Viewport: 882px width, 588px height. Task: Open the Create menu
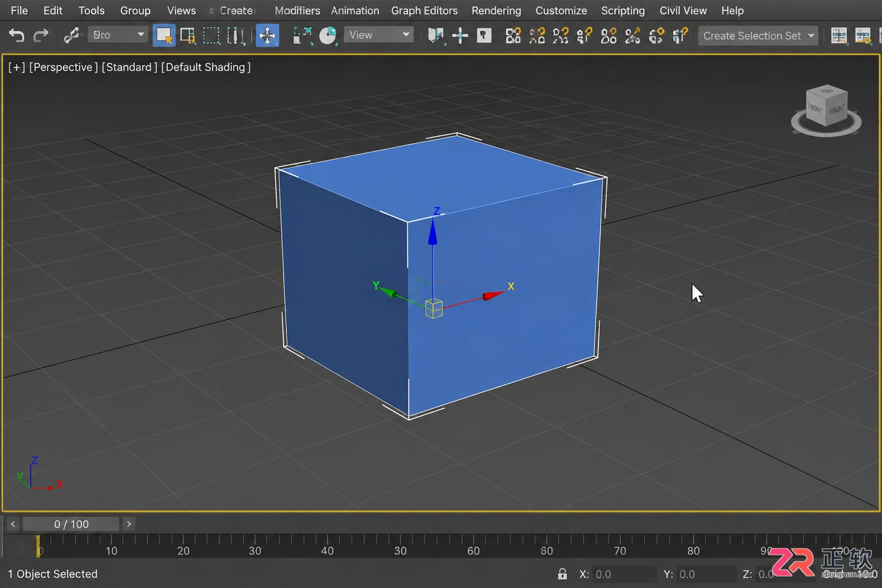tap(237, 10)
